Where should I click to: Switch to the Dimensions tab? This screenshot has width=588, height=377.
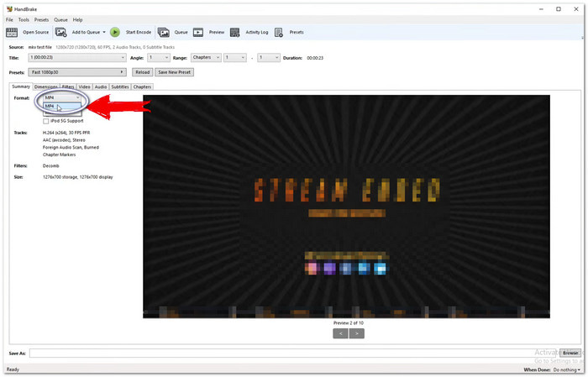tap(45, 87)
